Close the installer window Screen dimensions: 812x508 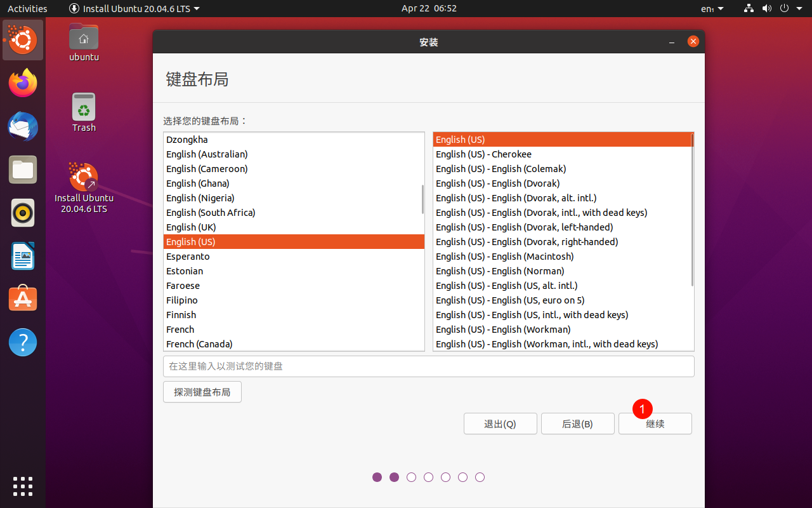[x=693, y=41]
